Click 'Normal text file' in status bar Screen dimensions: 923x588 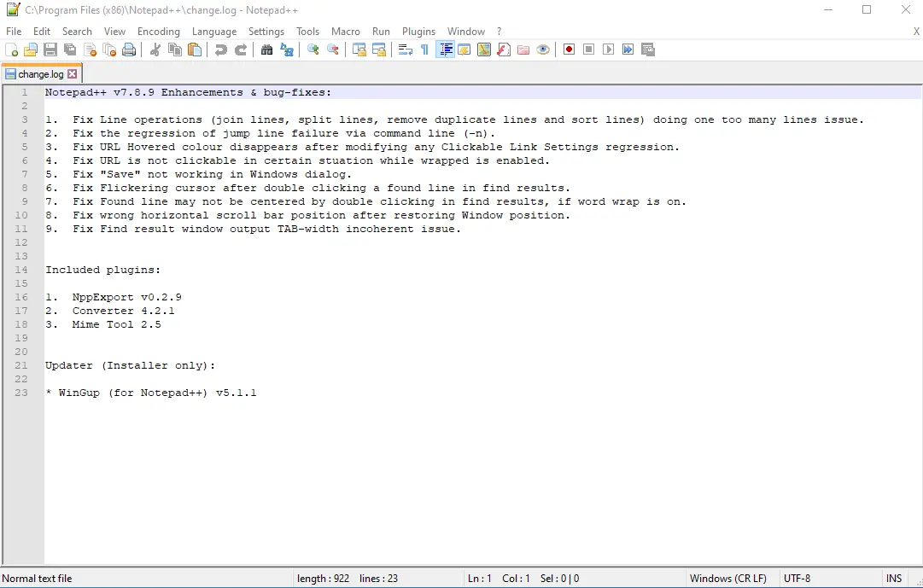coord(37,579)
